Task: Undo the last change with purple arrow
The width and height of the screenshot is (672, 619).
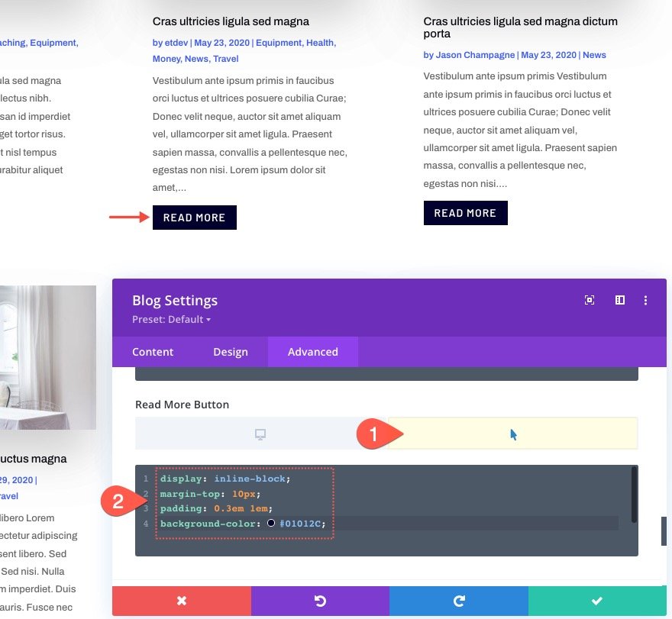Action: point(320,601)
